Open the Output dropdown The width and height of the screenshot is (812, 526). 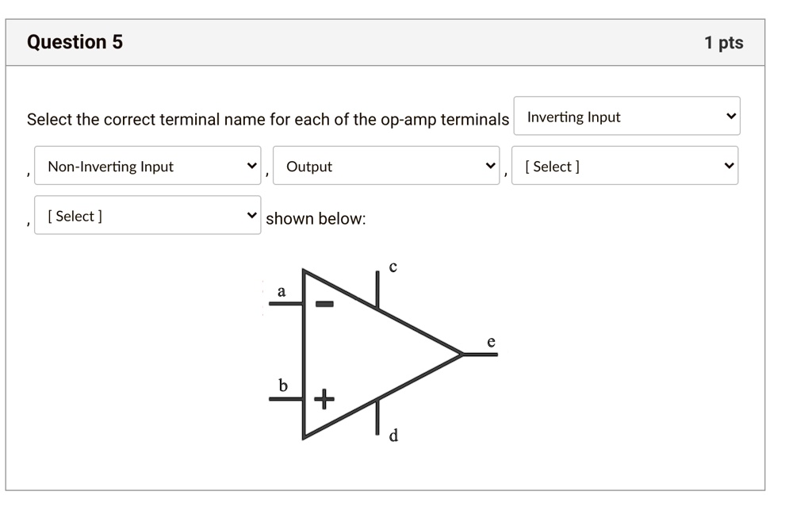pos(386,166)
